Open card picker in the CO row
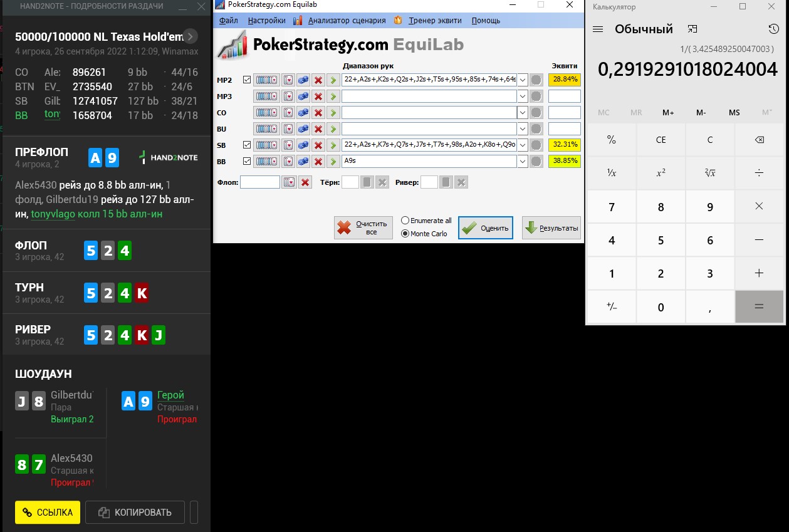 288,112
